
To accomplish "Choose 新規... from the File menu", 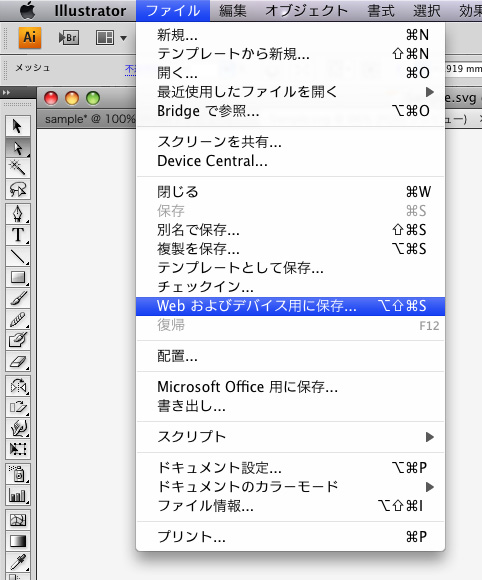I will (x=290, y=35).
